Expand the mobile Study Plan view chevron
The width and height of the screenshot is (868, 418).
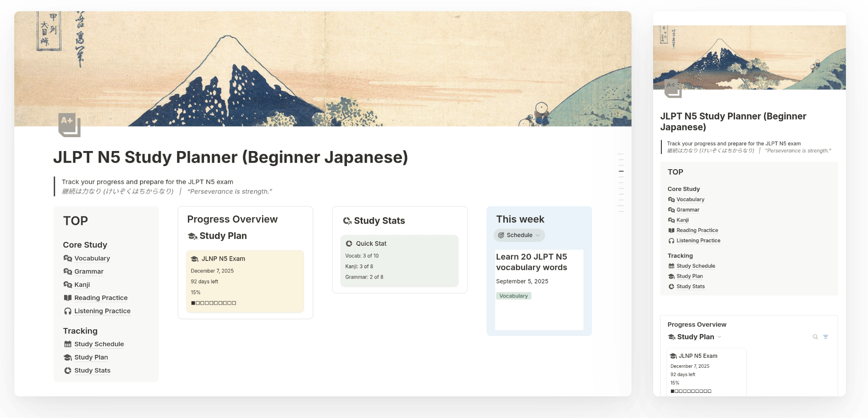(719, 337)
